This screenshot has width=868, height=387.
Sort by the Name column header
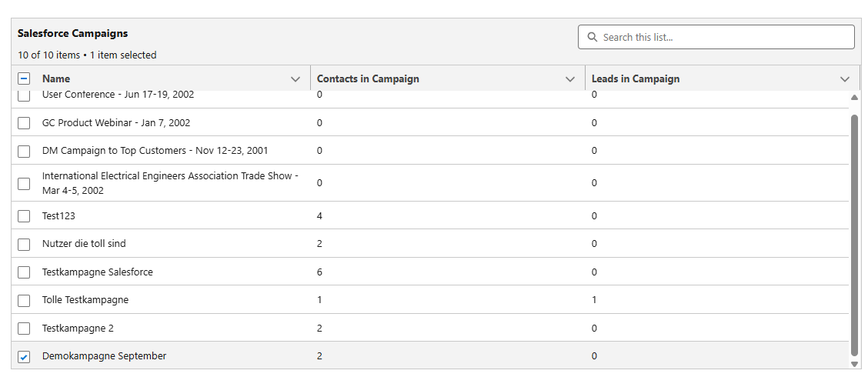[x=56, y=78]
